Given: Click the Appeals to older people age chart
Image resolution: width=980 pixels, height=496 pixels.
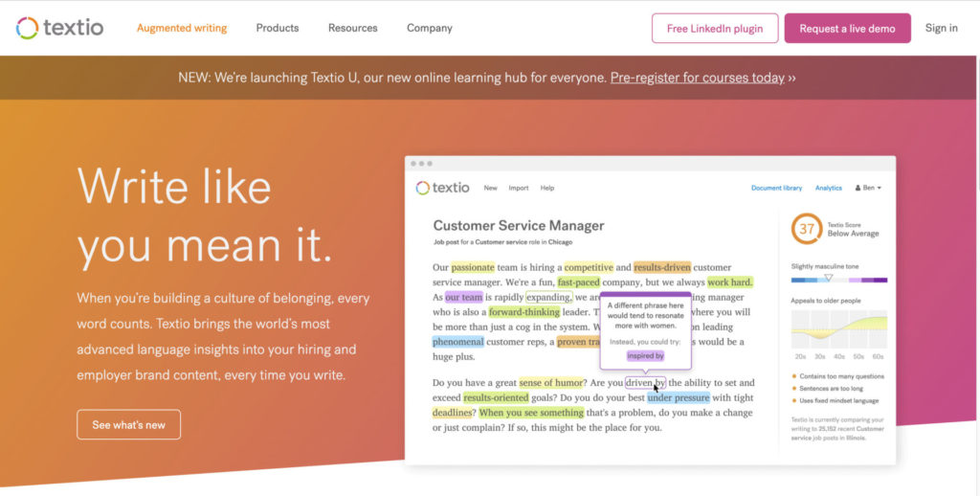Looking at the screenshot, I should click(x=838, y=329).
